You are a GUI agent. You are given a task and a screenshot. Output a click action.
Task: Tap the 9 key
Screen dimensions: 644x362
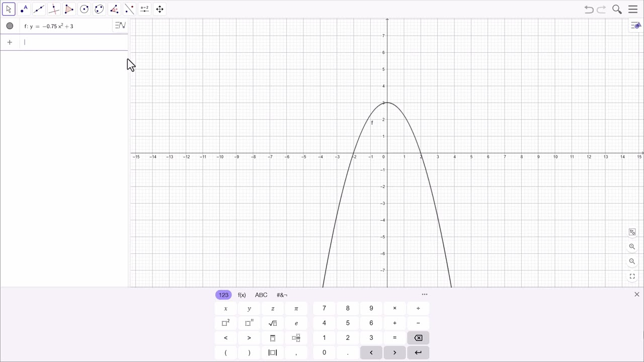[371, 308]
